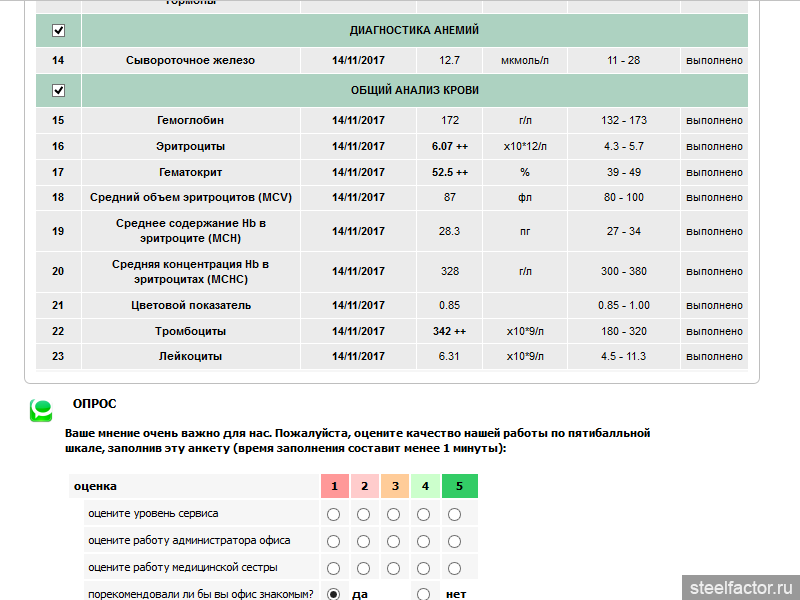
Task: Click the Гематокрит test name
Action: tap(190, 172)
